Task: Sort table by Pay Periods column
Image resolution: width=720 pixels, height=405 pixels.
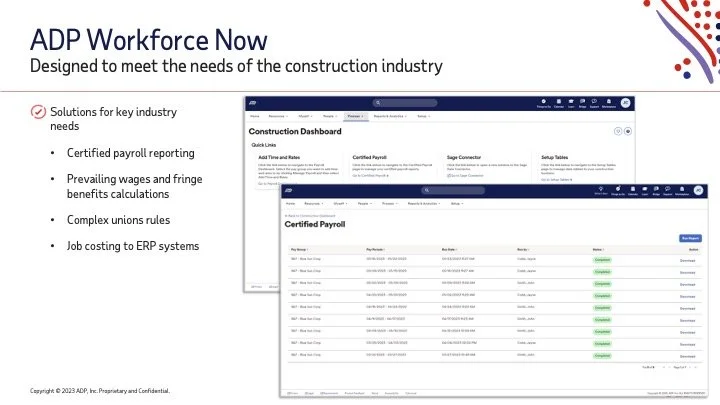Action: pyautogui.click(x=376, y=250)
